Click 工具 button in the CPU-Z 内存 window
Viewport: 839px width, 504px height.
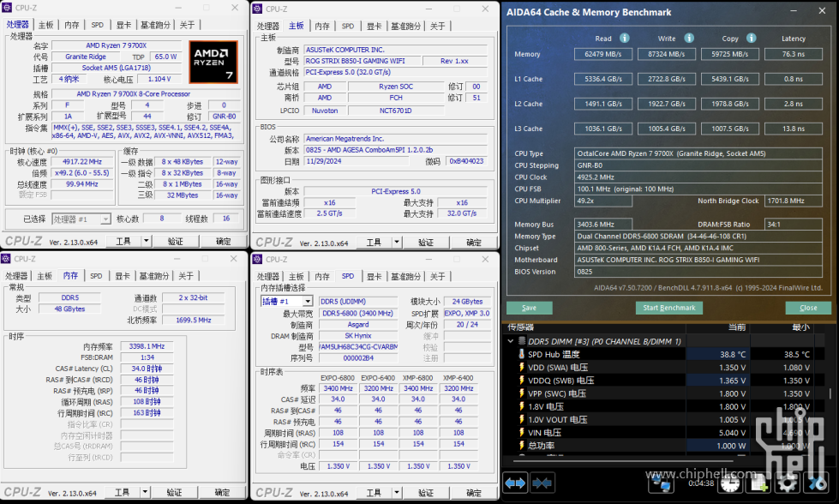point(122,492)
